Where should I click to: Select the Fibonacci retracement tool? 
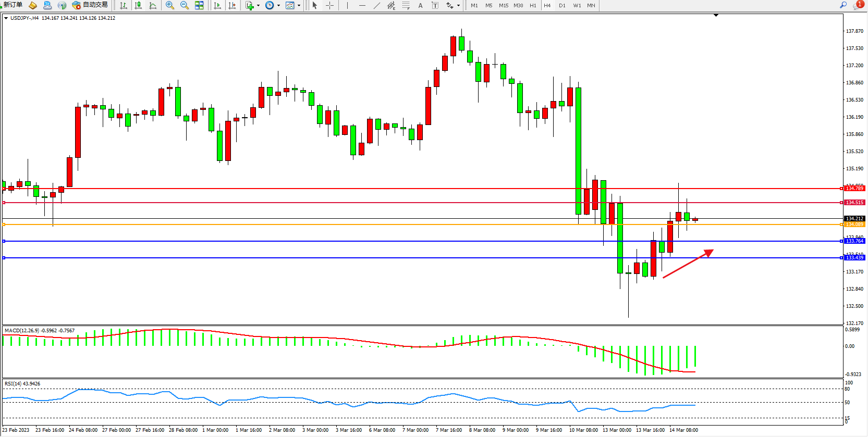pyautogui.click(x=406, y=5)
